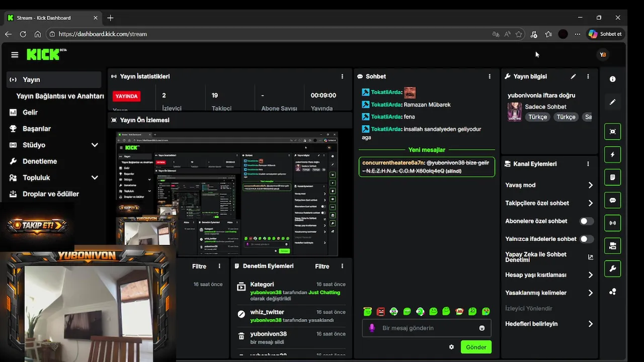Open Sohbet panel three-dot menu
This screenshot has height=362, width=644.
[x=490, y=76]
